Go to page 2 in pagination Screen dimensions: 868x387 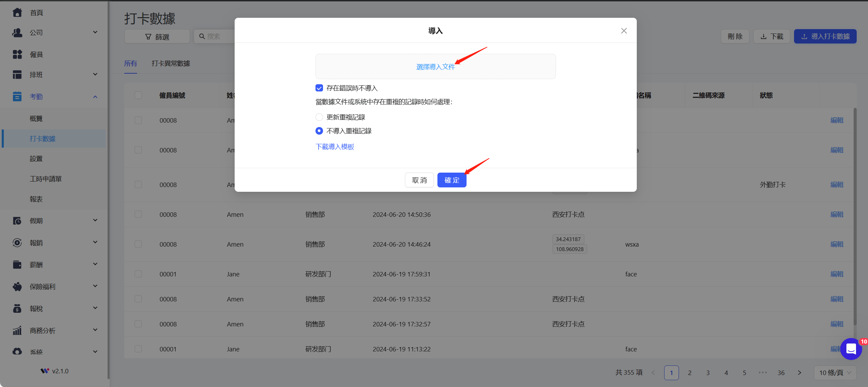coord(690,373)
